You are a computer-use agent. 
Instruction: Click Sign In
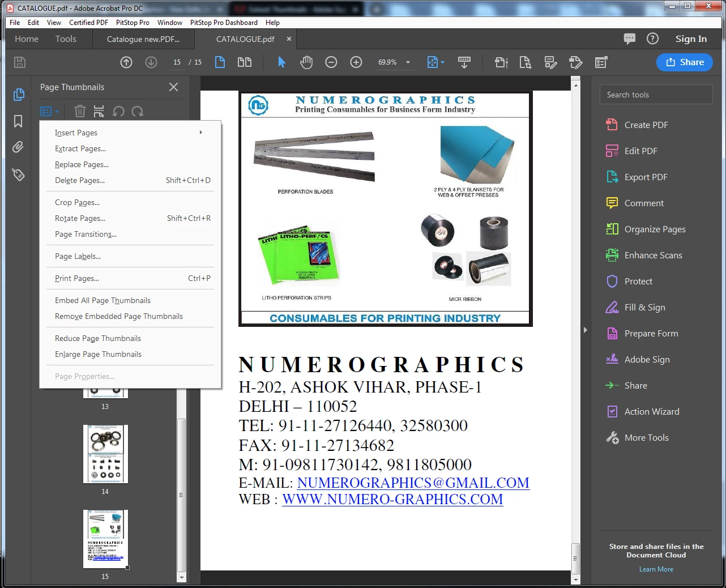(691, 39)
